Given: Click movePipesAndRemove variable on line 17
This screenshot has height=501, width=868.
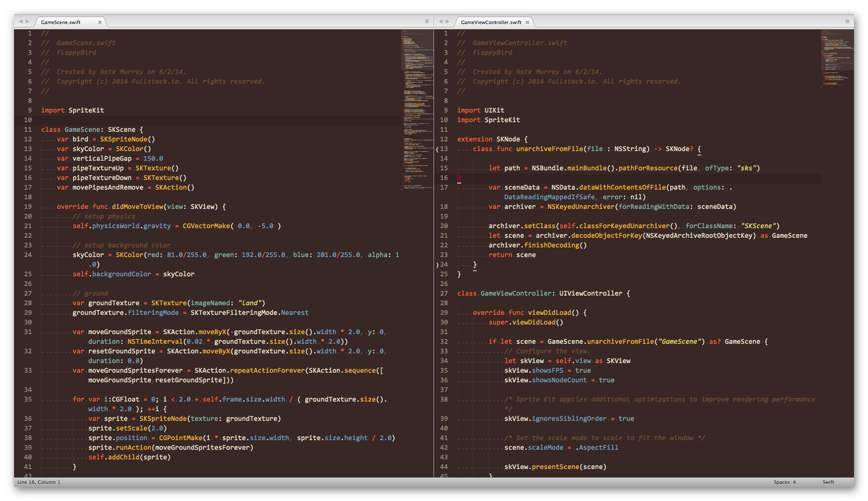Looking at the screenshot, I should (x=108, y=187).
